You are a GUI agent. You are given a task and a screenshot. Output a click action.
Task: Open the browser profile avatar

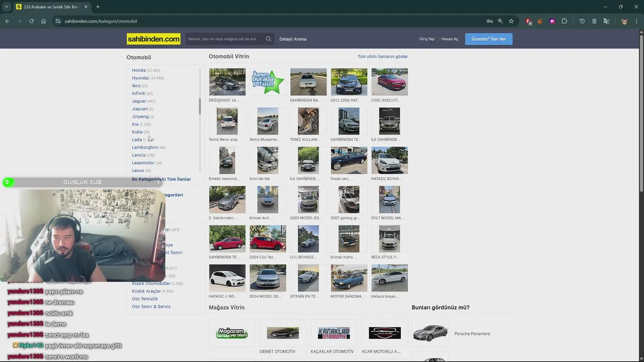624,21
